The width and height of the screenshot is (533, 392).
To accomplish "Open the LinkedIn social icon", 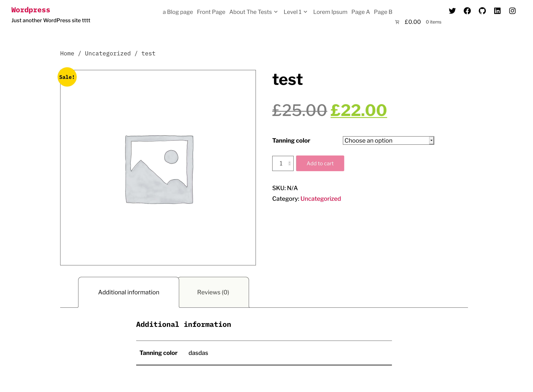I will [x=497, y=11].
